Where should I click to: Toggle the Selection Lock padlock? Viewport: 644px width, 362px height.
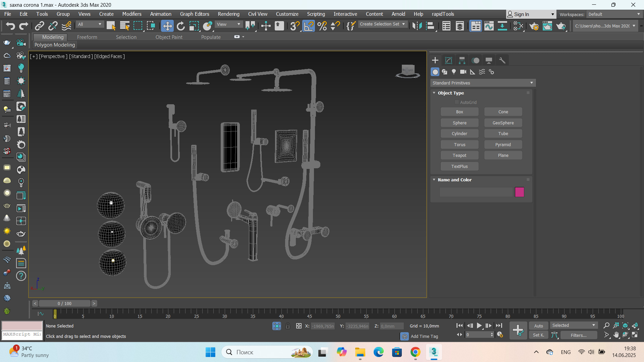pos(288,326)
